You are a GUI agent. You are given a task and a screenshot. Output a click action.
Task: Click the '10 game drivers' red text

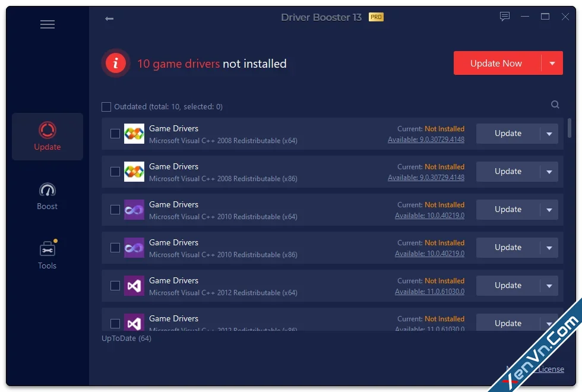coord(179,64)
